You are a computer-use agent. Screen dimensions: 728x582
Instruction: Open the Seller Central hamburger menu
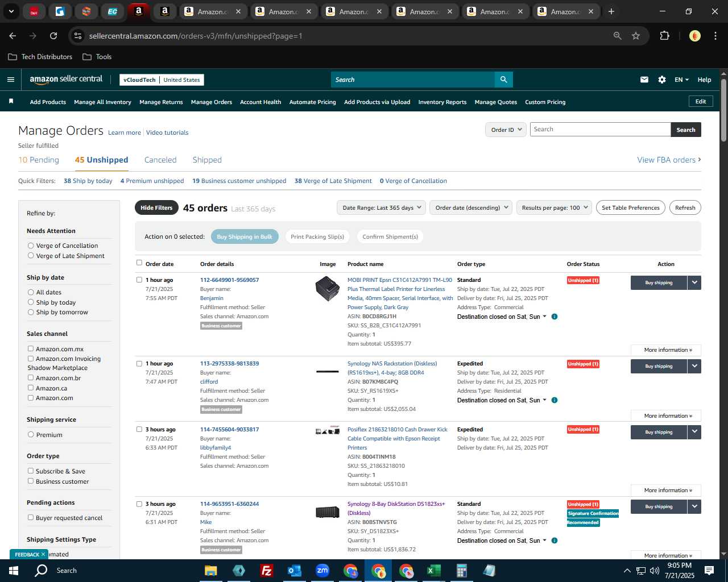pyautogui.click(x=11, y=80)
